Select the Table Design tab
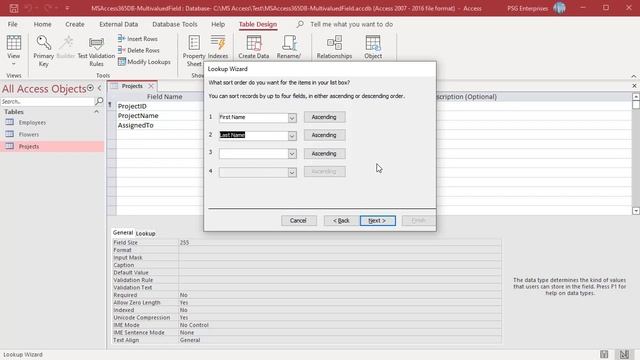Screen dimensions: 640x360 [x=258, y=24]
